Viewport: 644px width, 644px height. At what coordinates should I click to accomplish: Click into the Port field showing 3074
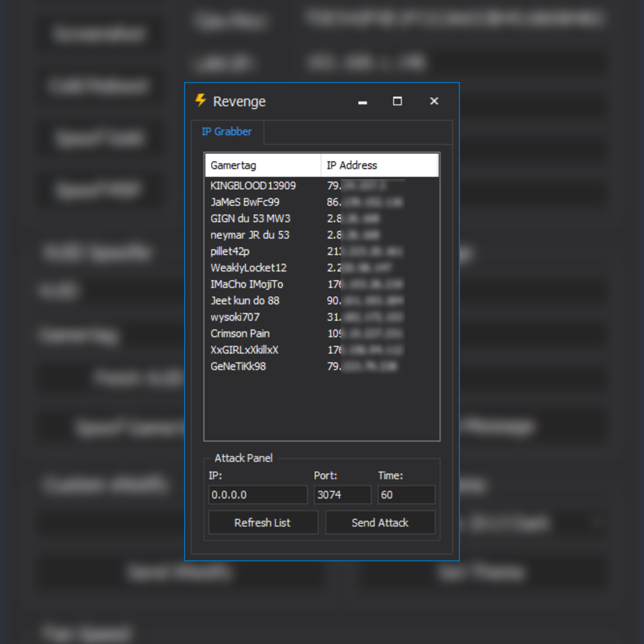pyautogui.click(x=342, y=495)
